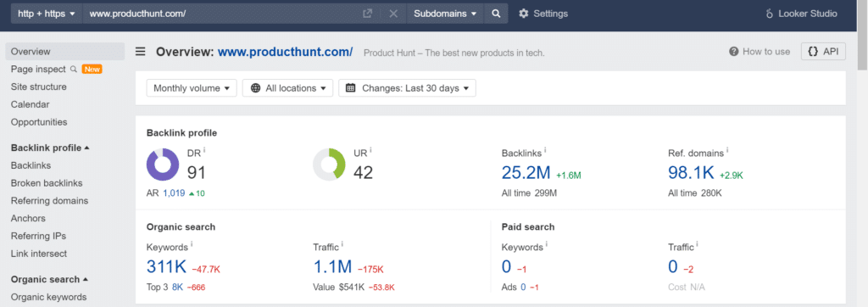Screen dimensions: 868x307
Task: Open Calendar in sidebar
Action: pyautogui.click(x=30, y=104)
